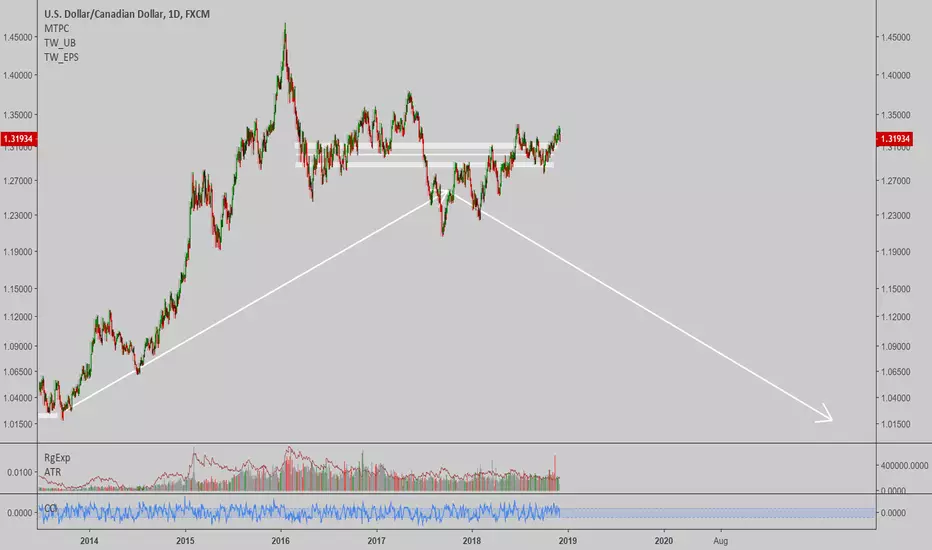Click the 2016 label on time axis

coord(281,540)
